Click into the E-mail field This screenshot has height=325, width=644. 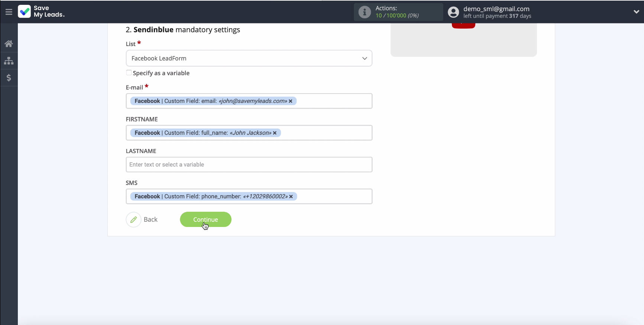[249, 101]
